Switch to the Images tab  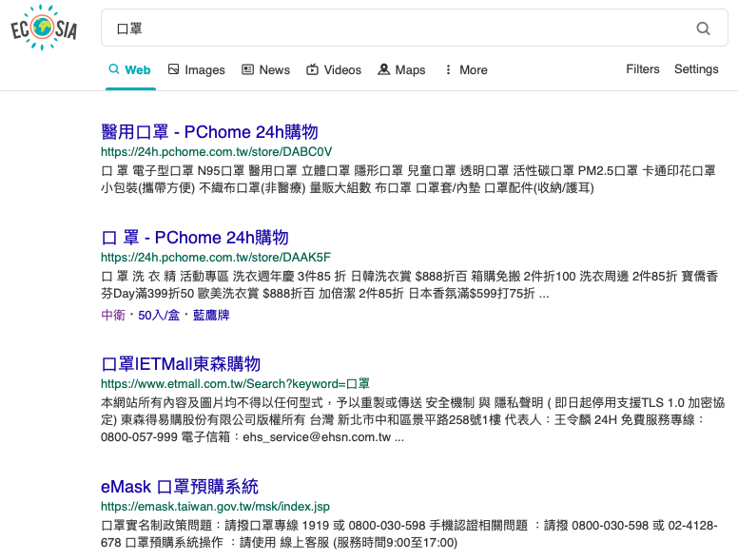click(x=197, y=70)
